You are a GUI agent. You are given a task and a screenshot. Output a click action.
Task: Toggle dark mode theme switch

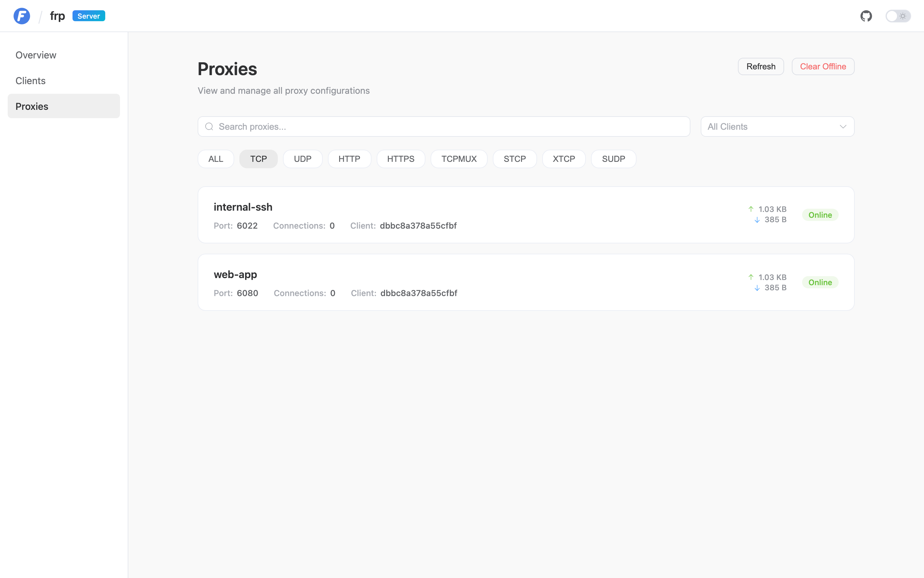898,16
